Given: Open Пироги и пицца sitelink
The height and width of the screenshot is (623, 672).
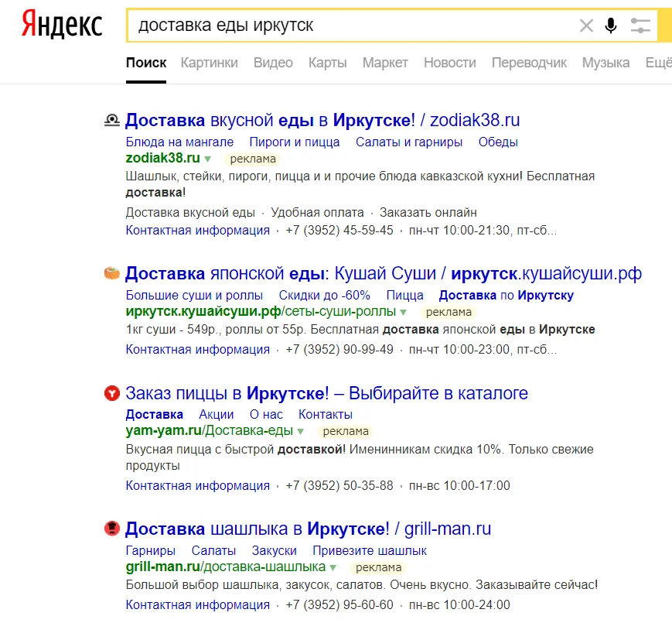Looking at the screenshot, I should click(x=295, y=142).
